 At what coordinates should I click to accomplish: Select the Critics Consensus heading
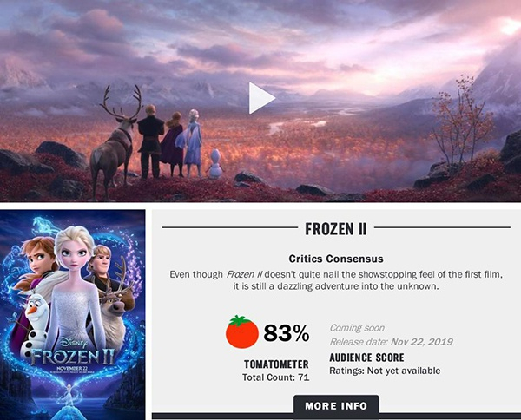pyautogui.click(x=336, y=259)
